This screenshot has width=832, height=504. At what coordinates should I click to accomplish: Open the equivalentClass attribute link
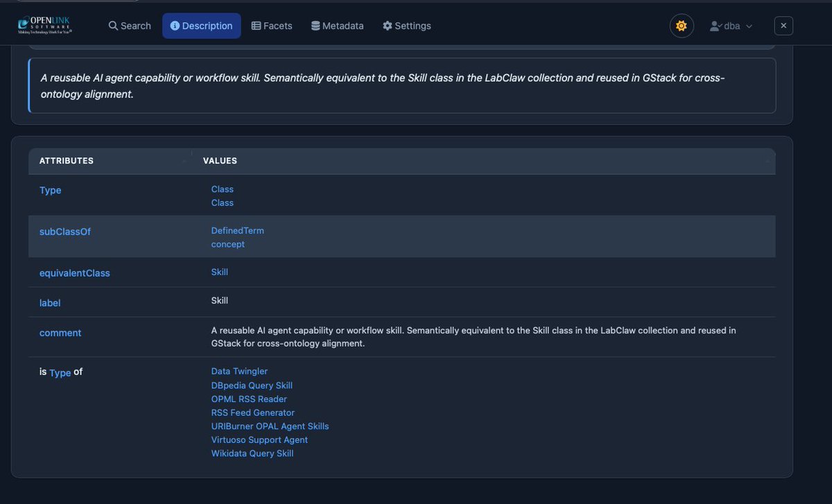pyautogui.click(x=75, y=273)
